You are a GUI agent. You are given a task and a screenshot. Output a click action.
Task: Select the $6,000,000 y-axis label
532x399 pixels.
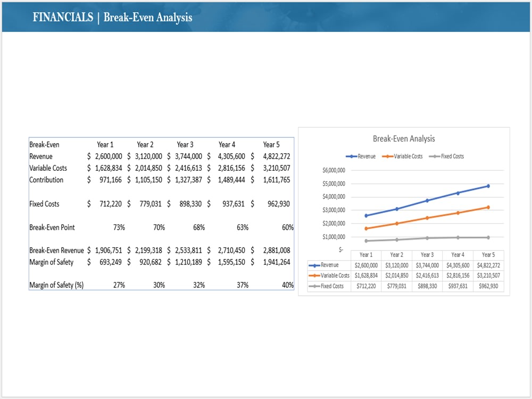[334, 170]
